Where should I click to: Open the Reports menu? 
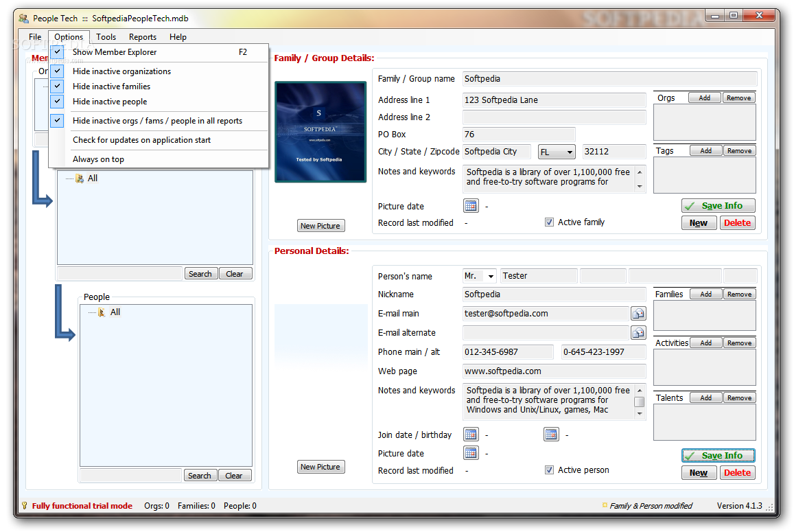tap(142, 37)
